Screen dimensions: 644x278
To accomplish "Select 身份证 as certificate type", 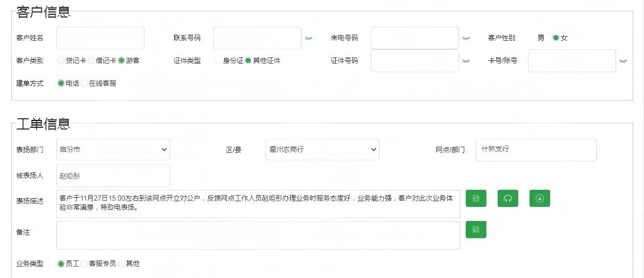I will pyautogui.click(x=218, y=60).
